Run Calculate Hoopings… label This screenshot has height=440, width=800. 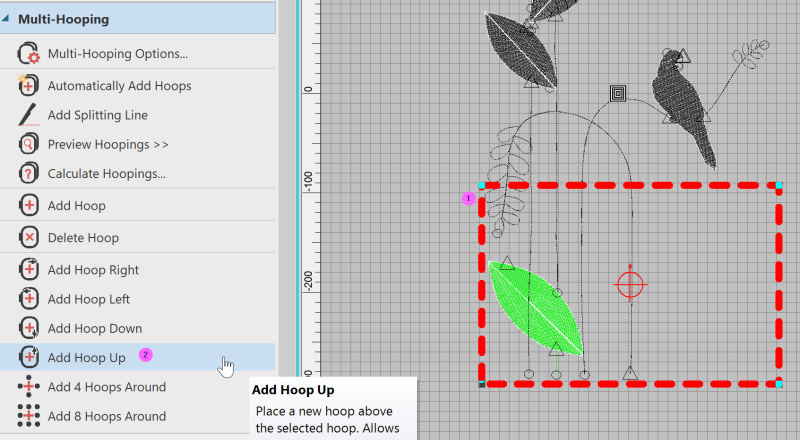(107, 174)
